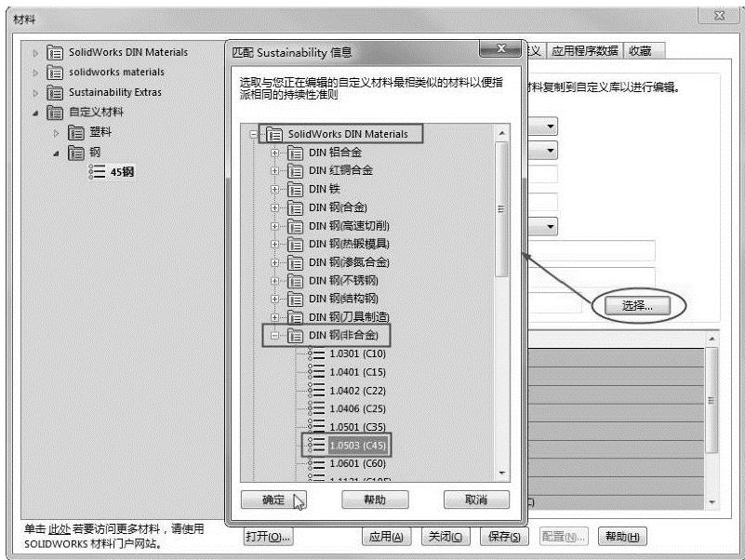Image resolution: width=745 pixels, height=560 pixels.
Task: Click the DIN 钢(高速切削) folder icon
Action: [295, 226]
